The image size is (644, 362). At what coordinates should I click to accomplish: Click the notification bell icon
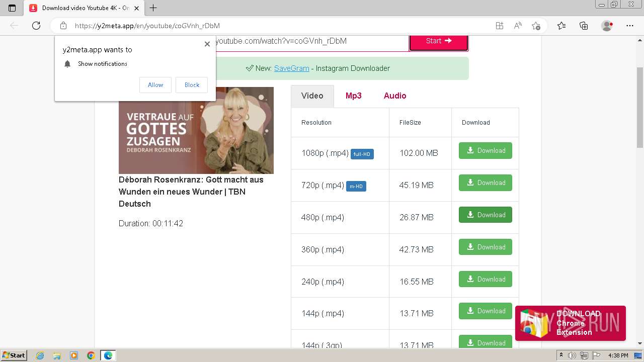click(x=67, y=64)
